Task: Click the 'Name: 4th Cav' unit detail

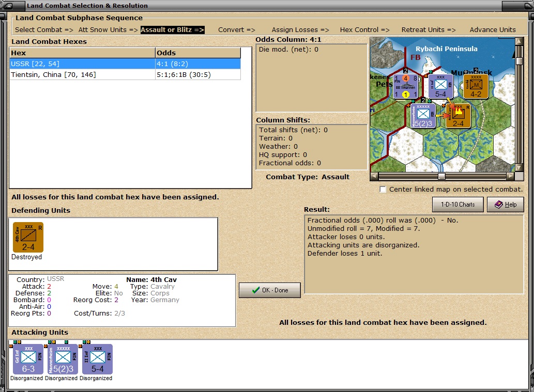Action: click(151, 280)
